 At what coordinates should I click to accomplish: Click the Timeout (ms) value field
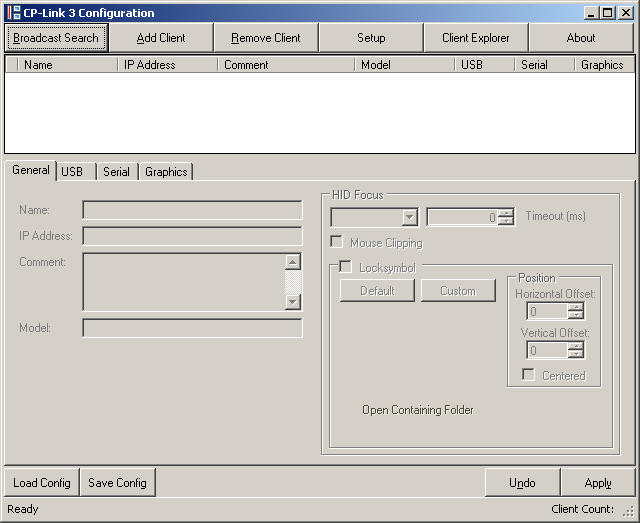[462, 217]
